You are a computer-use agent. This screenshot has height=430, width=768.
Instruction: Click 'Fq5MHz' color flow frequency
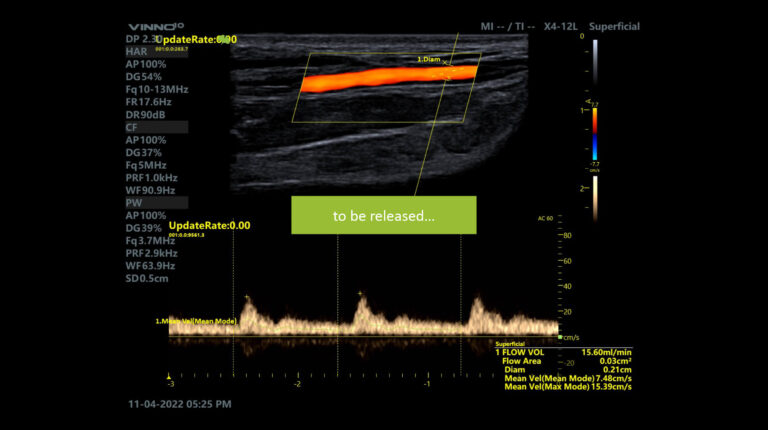click(x=146, y=166)
